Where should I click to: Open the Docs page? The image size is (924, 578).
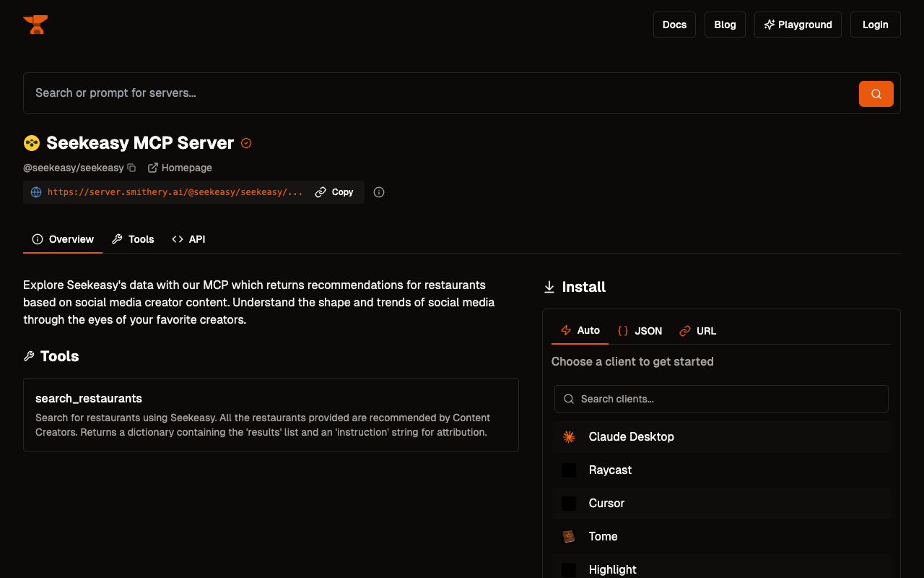674,25
